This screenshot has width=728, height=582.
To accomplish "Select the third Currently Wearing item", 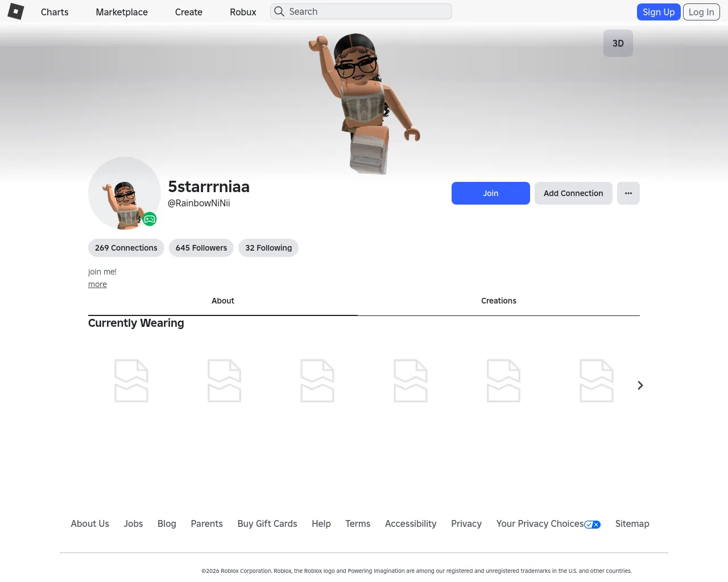I will click(317, 381).
